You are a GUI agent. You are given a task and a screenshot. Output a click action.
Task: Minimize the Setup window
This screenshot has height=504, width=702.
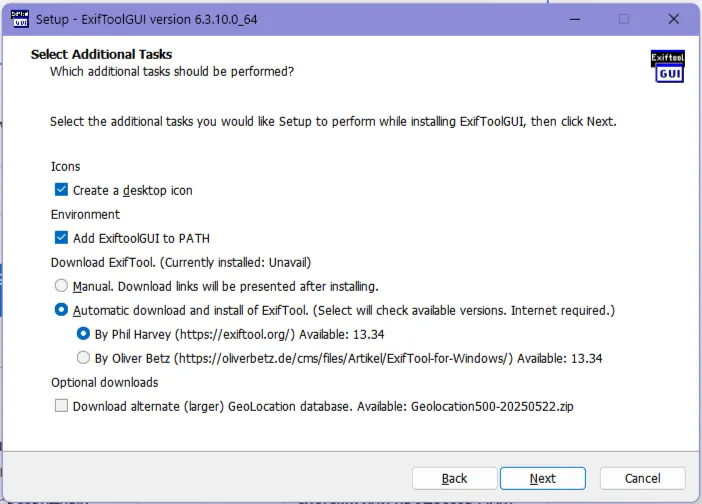pyautogui.click(x=575, y=19)
